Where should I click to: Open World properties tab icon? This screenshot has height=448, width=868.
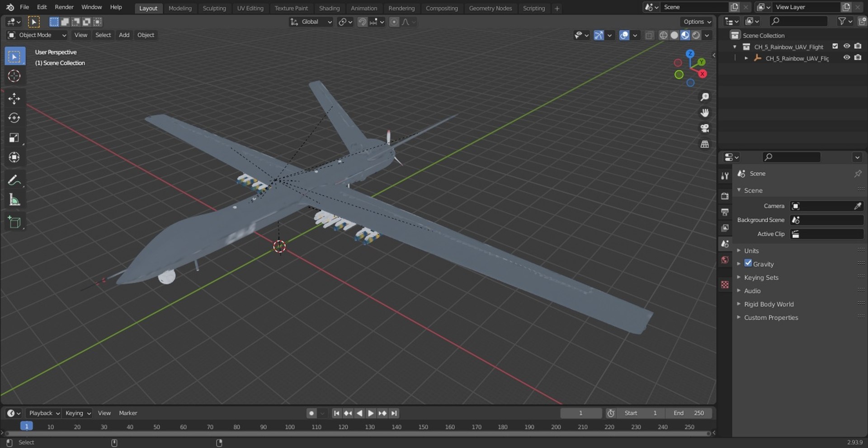click(725, 260)
